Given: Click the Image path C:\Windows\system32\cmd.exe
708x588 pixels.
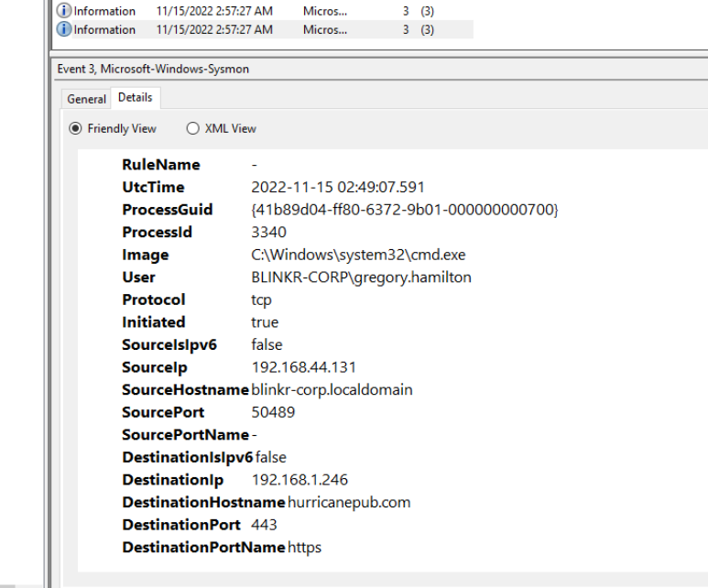Looking at the screenshot, I should coord(347,255).
